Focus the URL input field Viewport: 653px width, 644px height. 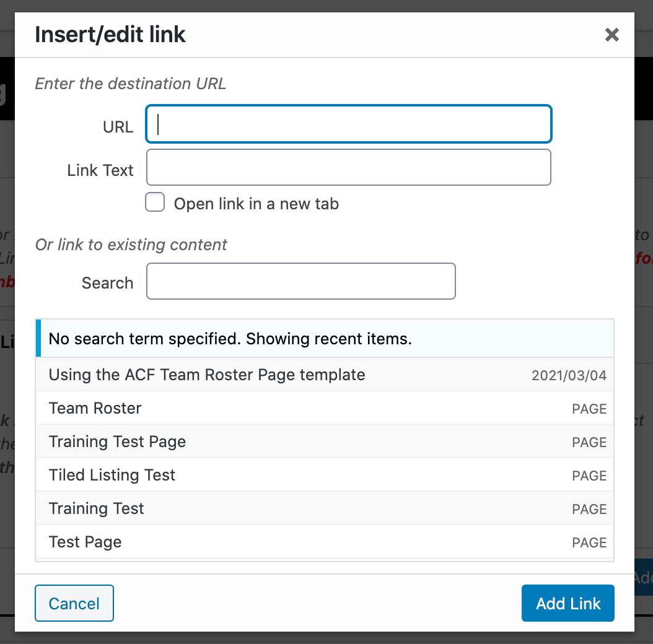click(348, 124)
